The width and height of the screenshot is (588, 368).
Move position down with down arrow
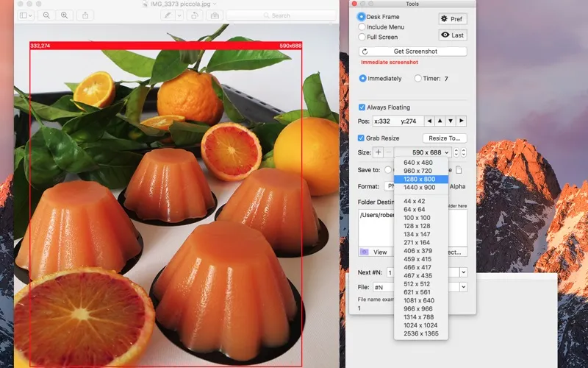click(x=451, y=121)
